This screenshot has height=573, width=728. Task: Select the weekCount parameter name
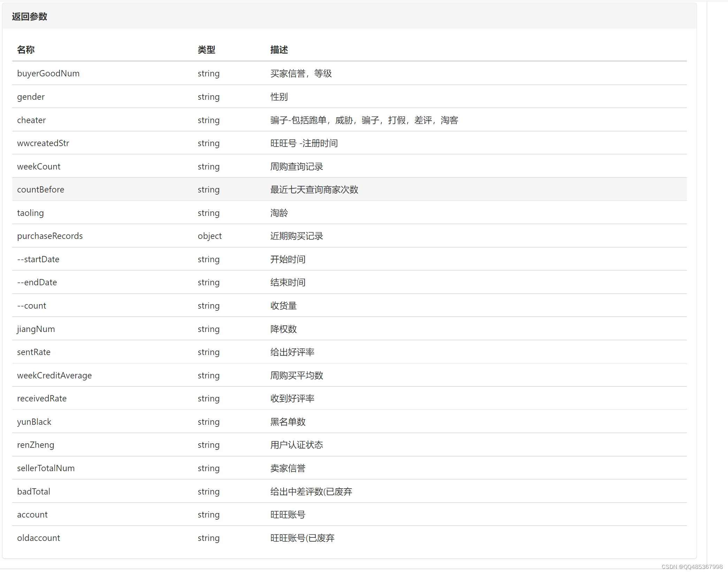[39, 166]
